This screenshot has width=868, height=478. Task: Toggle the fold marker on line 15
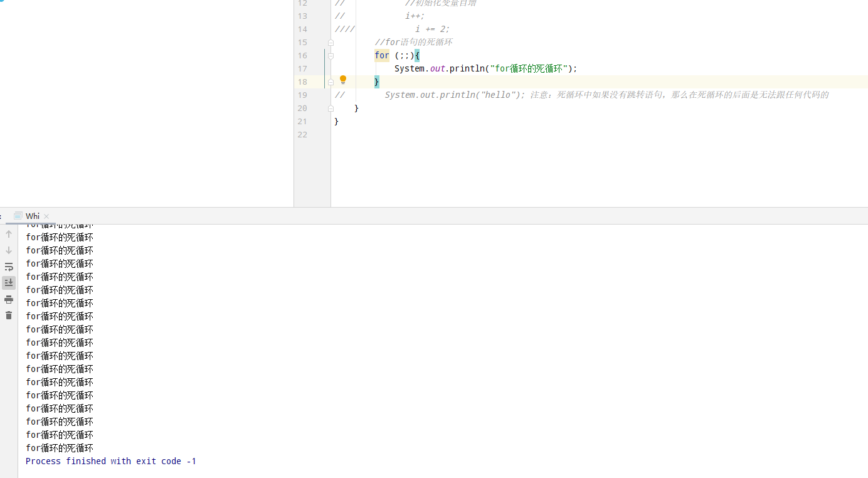(331, 43)
